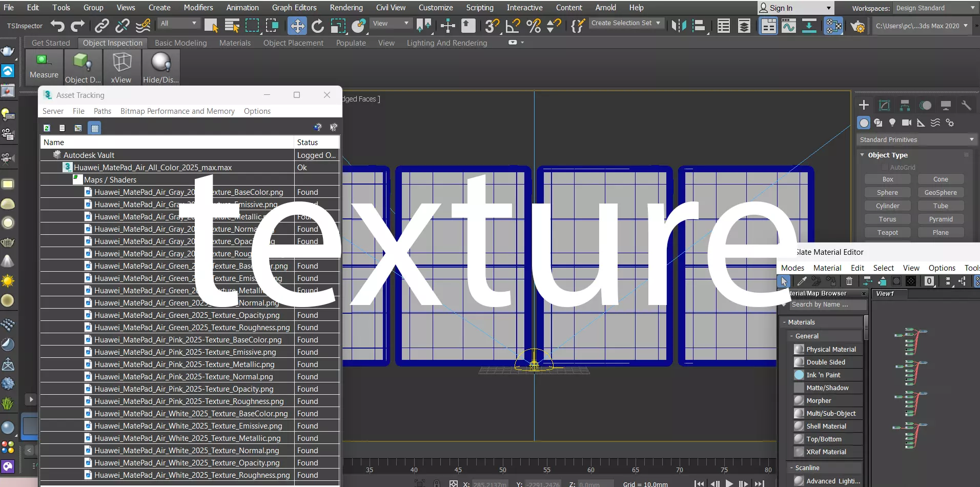Open the project folder path dropdown
This screenshot has width=980, height=487.
922,26
